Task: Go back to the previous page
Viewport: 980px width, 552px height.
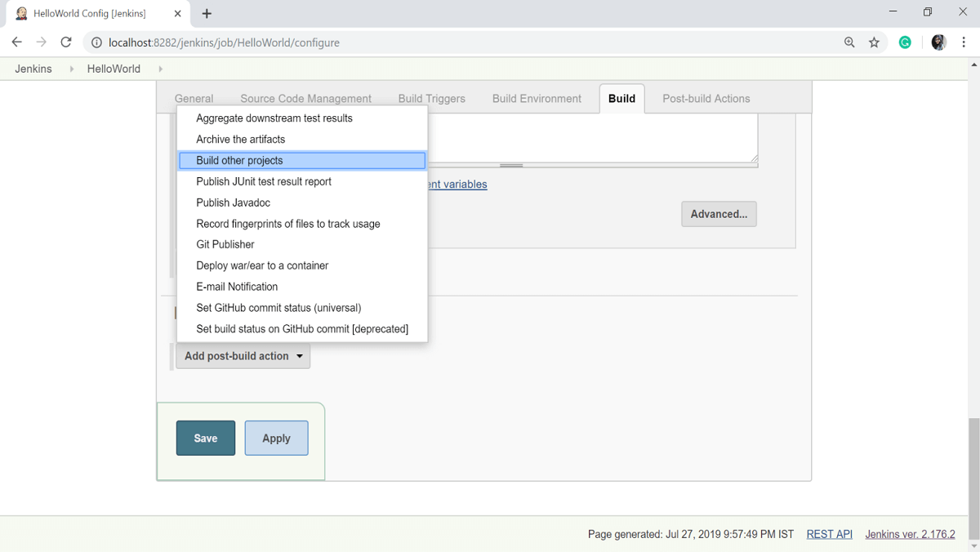Action: click(x=17, y=42)
